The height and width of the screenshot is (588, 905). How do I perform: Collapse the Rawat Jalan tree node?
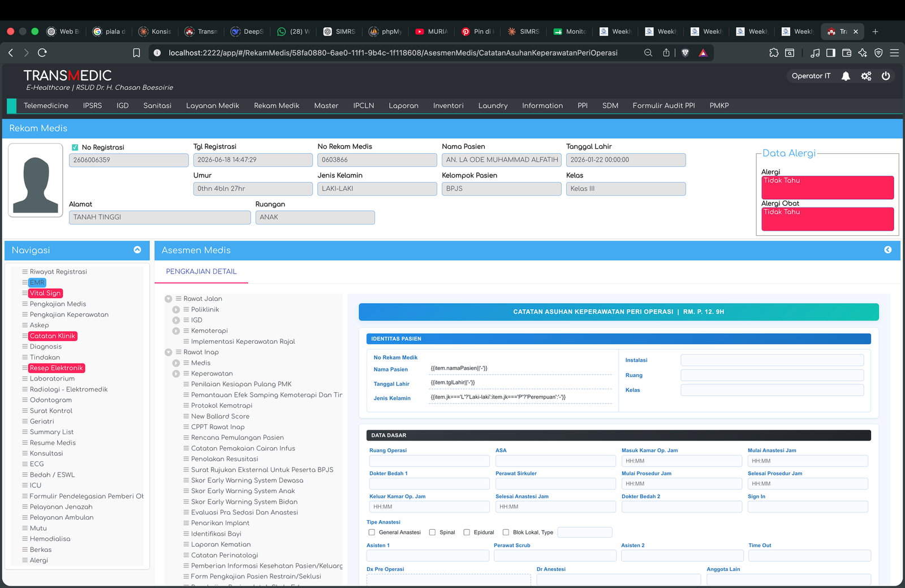click(169, 299)
